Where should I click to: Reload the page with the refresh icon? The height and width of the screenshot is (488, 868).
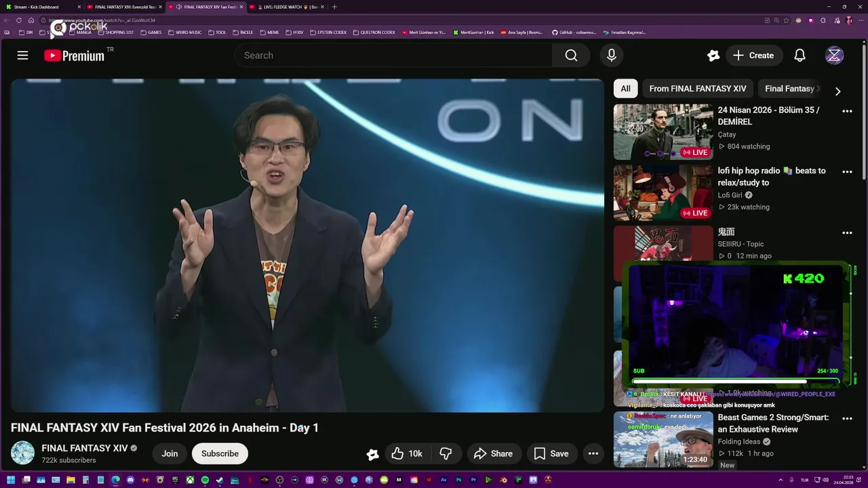(19, 20)
